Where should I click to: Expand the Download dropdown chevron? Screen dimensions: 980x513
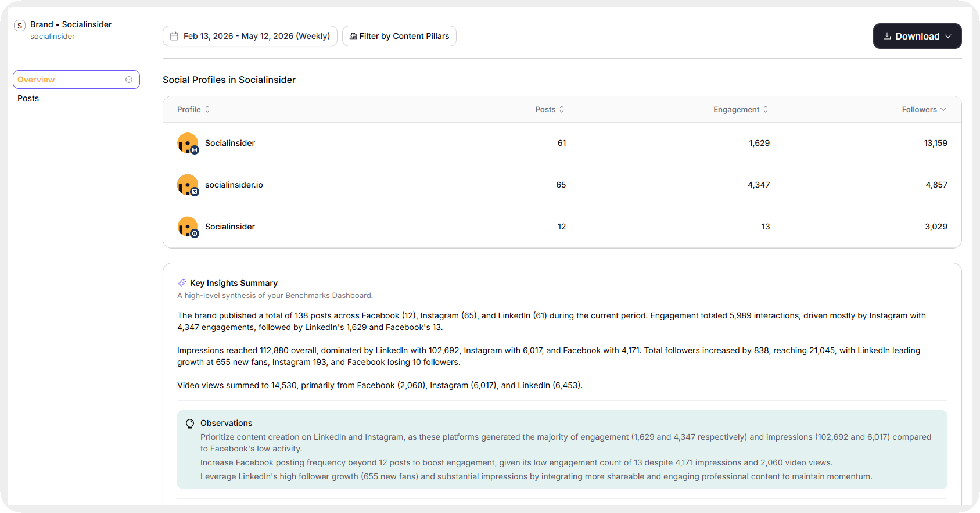pyautogui.click(x=948, y=36)
